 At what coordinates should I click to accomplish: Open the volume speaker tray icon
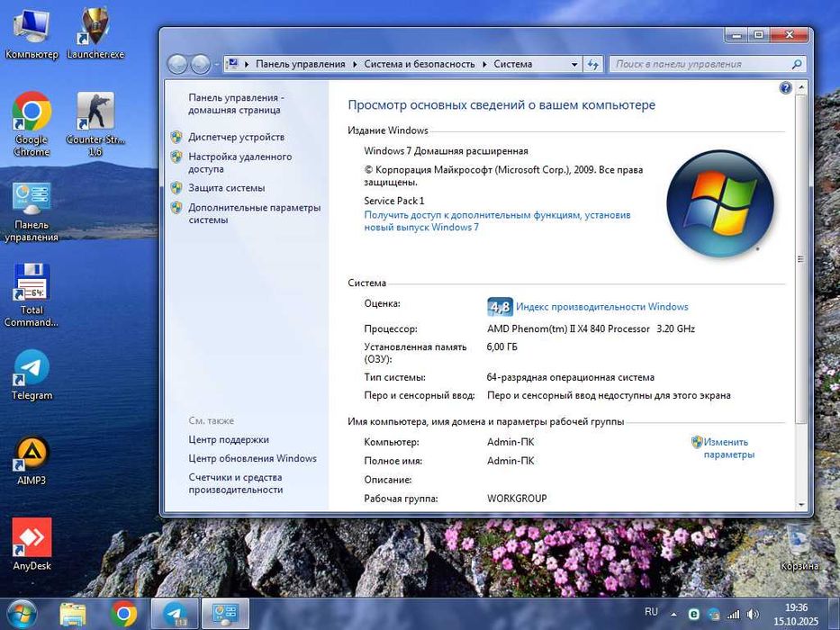[753, 615]
